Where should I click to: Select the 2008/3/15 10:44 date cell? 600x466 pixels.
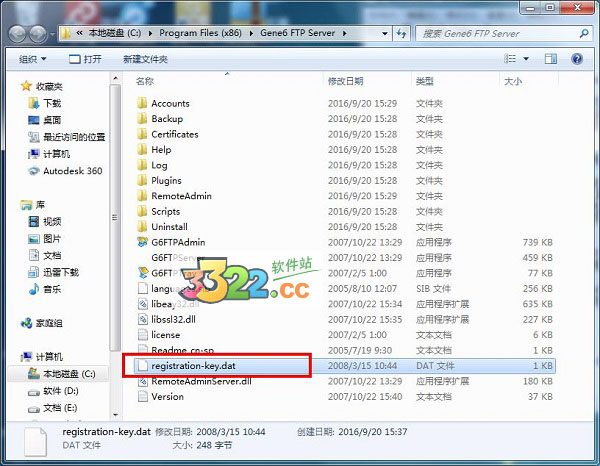362,366
